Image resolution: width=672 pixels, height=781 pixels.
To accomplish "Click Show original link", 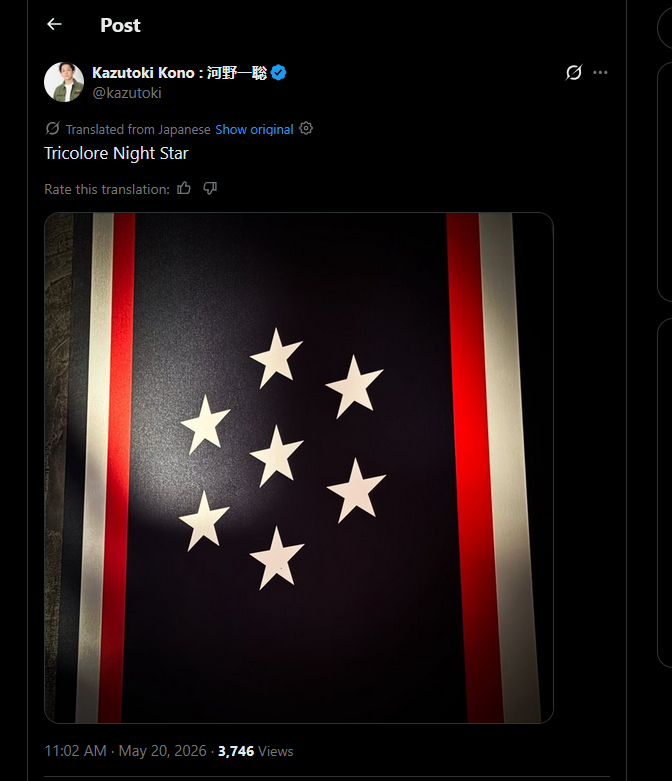I will [x=254, y=130].
